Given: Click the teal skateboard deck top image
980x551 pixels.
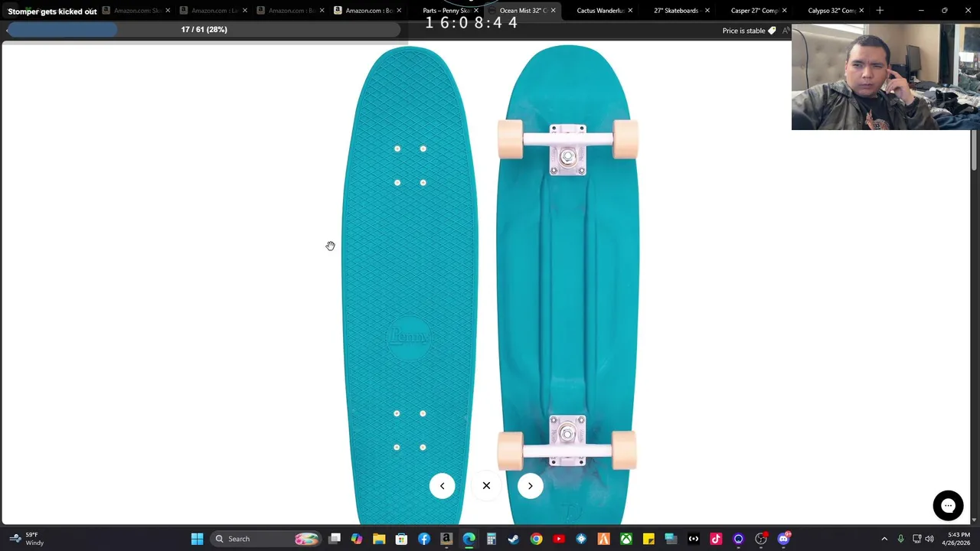Looking at the screenshot, I should (x=410, y=285).
